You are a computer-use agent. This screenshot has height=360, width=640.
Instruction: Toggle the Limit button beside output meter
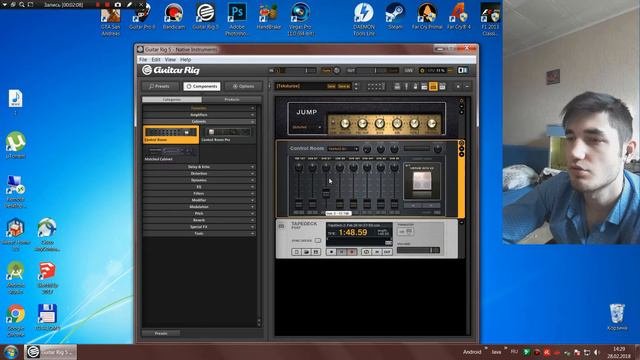393,70
